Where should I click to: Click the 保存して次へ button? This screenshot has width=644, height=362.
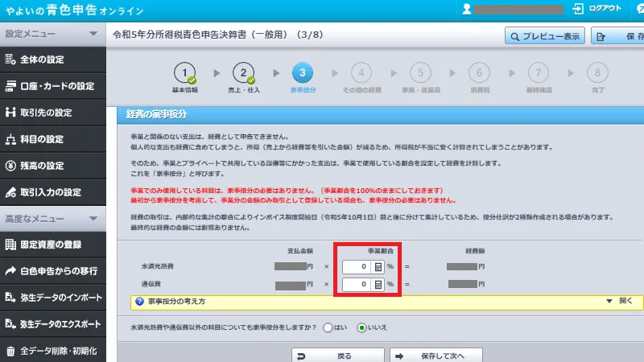tap(436, 356)
